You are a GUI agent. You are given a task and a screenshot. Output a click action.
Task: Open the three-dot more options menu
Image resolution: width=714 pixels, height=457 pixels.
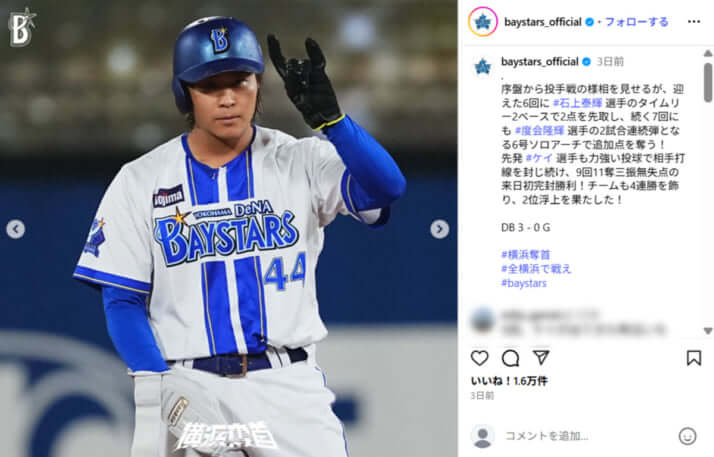coord(694,22)
